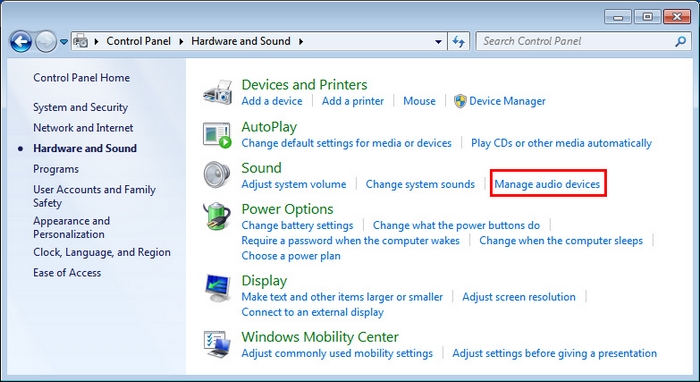Click Add a printer link
The width and height of the screenshot is (700, 382).
point(353,101)
